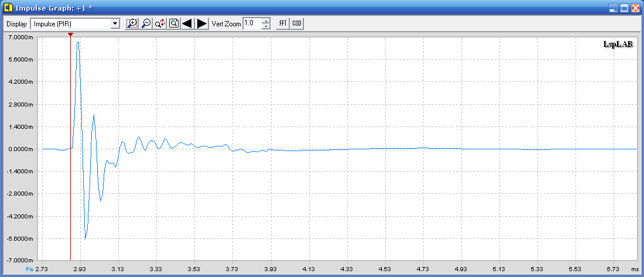The image size is (644, 277).
Task: Click the red cursor marker triangle
Action: [71, 35]
